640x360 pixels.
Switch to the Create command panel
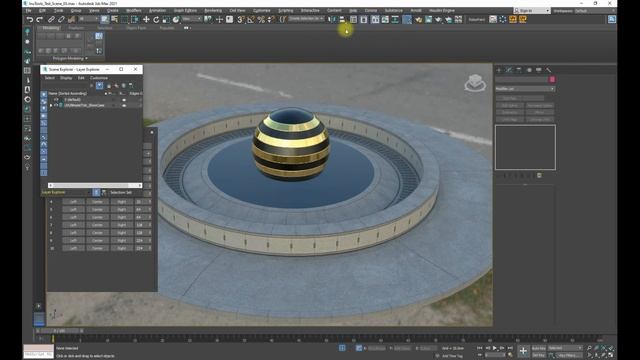click(x=499, y=70)
